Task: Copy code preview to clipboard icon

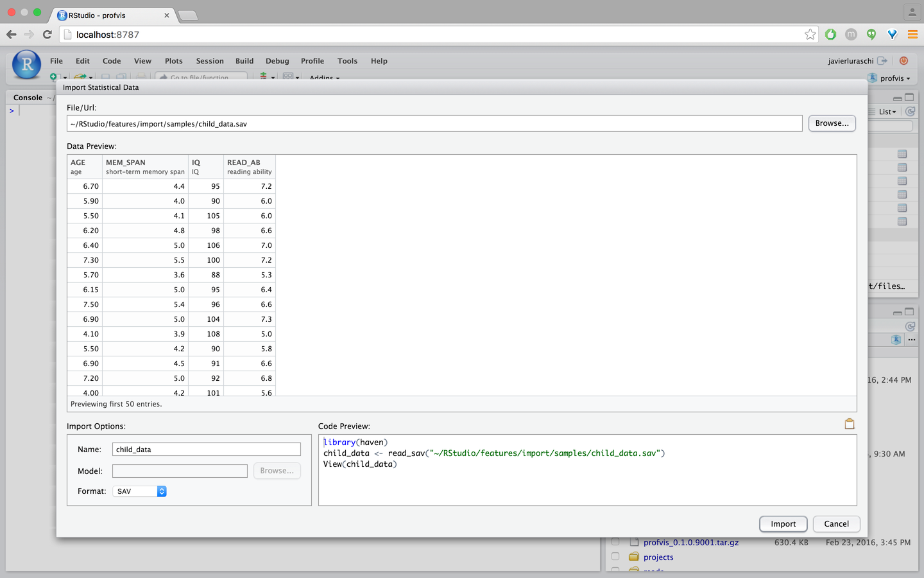Action: point(850,424)
